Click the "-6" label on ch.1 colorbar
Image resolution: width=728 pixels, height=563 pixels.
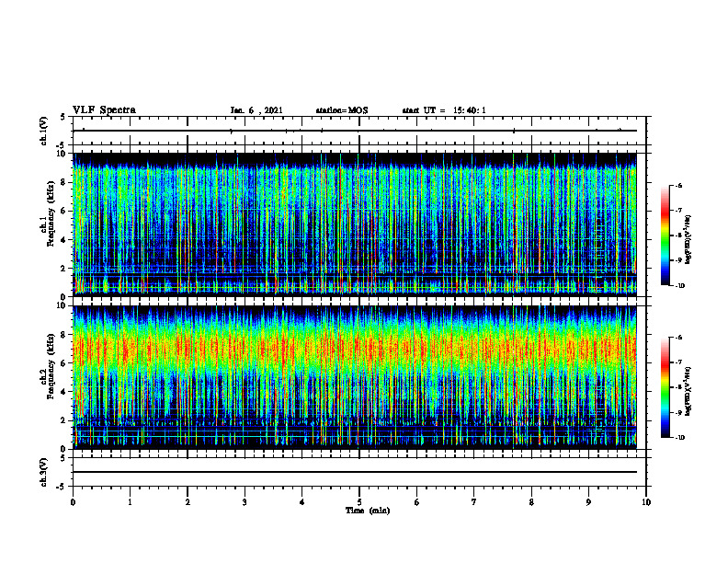point(678,185)
